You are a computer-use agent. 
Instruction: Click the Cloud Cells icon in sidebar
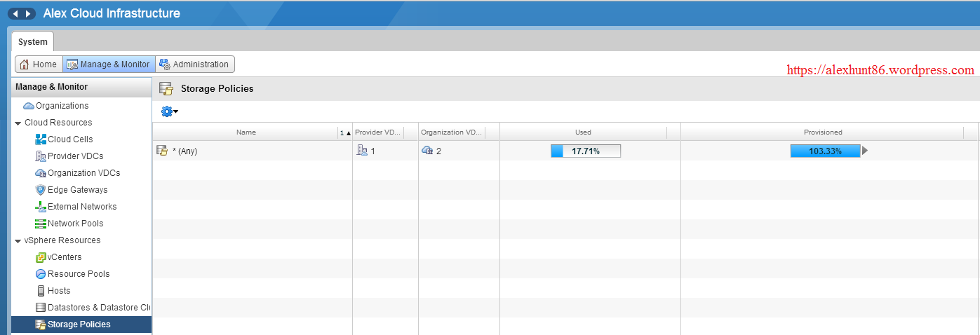(x=41, y=139)
